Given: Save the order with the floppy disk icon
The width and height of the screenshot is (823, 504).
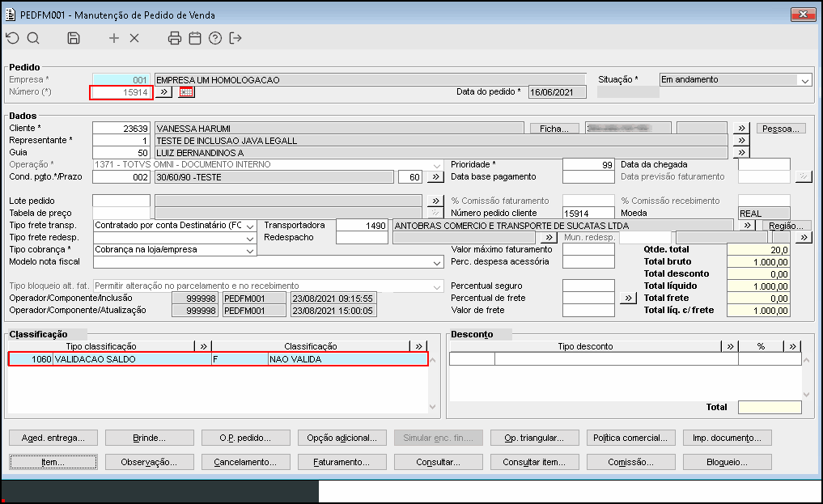Looking at the screenshot, I should pos(74,38).
